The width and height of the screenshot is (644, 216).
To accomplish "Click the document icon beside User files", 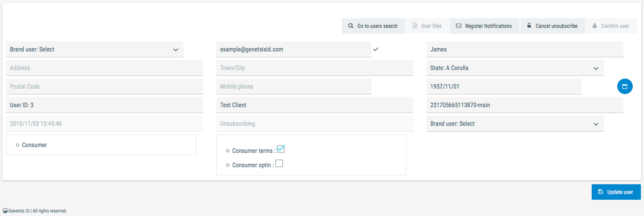I will point(415,26).
